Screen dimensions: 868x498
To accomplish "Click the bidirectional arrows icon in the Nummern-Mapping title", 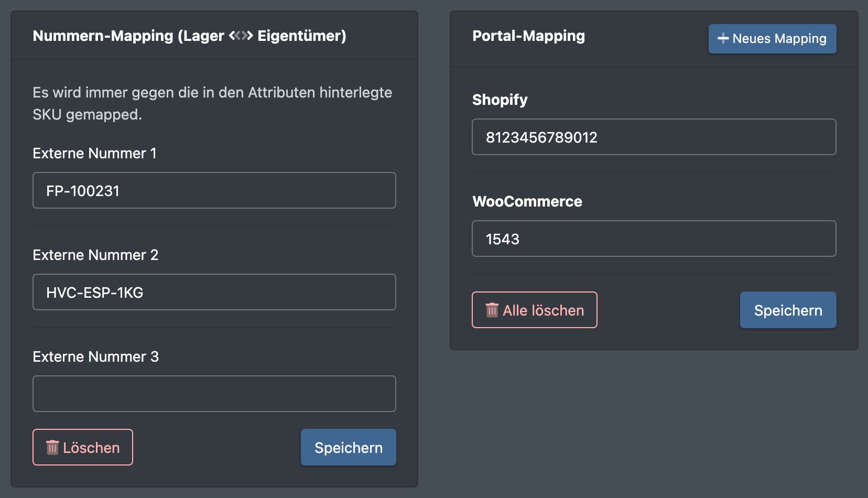I will [241, 36].
